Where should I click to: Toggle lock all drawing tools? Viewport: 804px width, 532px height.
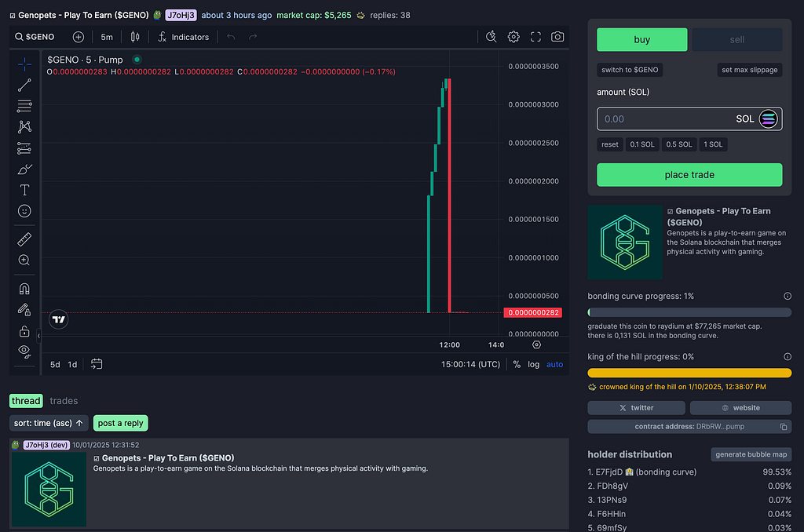(x=24, y=331)
